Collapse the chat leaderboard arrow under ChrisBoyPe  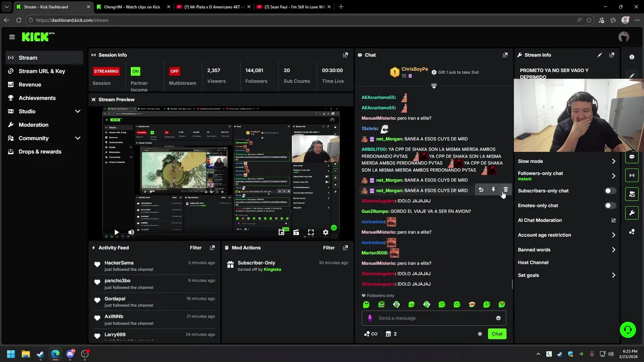coord(434,86)
